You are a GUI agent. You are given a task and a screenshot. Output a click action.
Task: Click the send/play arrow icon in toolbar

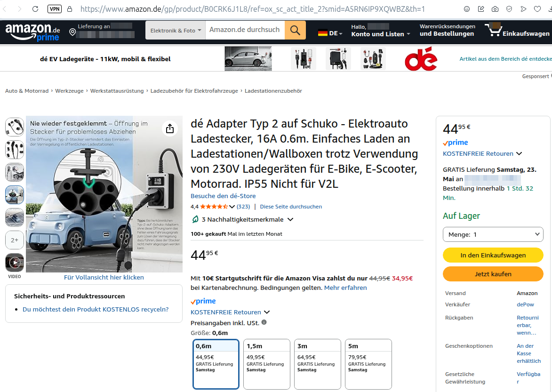point(523,9)
